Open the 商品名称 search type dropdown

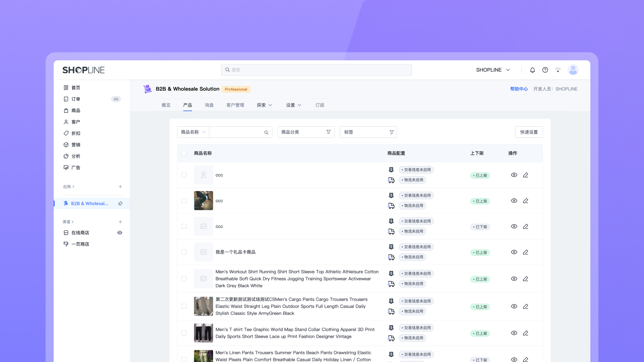pos(193,132)
